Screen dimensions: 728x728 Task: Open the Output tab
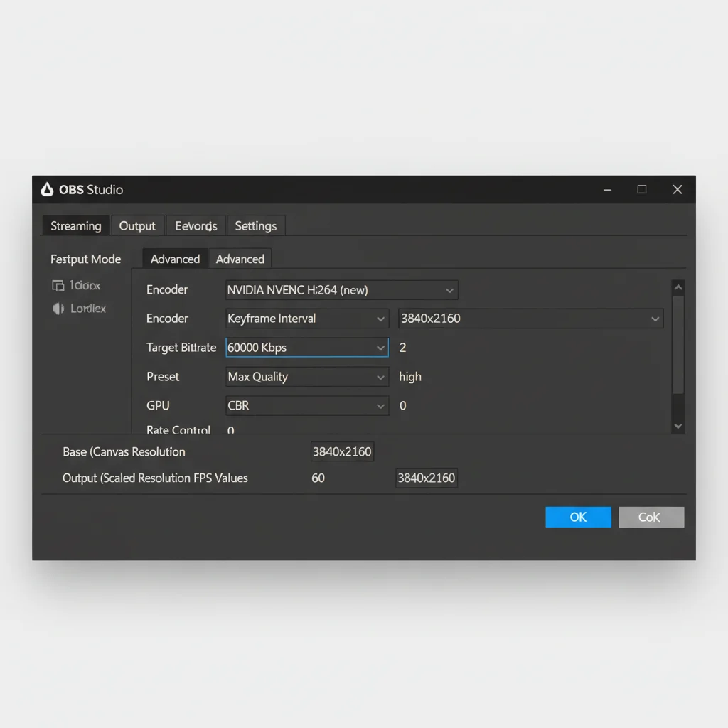[137, 225]
